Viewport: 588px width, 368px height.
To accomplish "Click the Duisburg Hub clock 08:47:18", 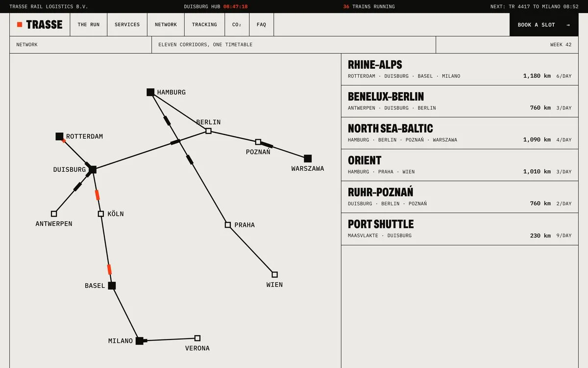I will (x=236, y=7).
